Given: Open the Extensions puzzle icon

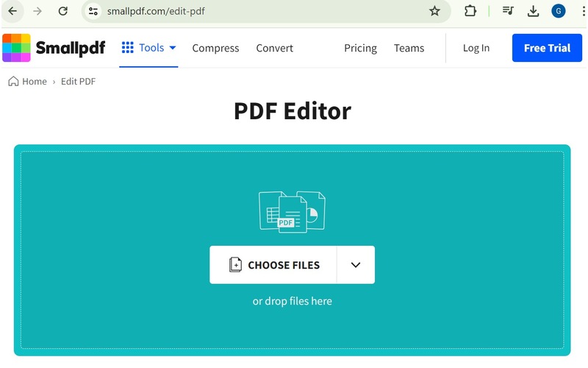Looking at the screenshot, I should click(x=470, y=11).
